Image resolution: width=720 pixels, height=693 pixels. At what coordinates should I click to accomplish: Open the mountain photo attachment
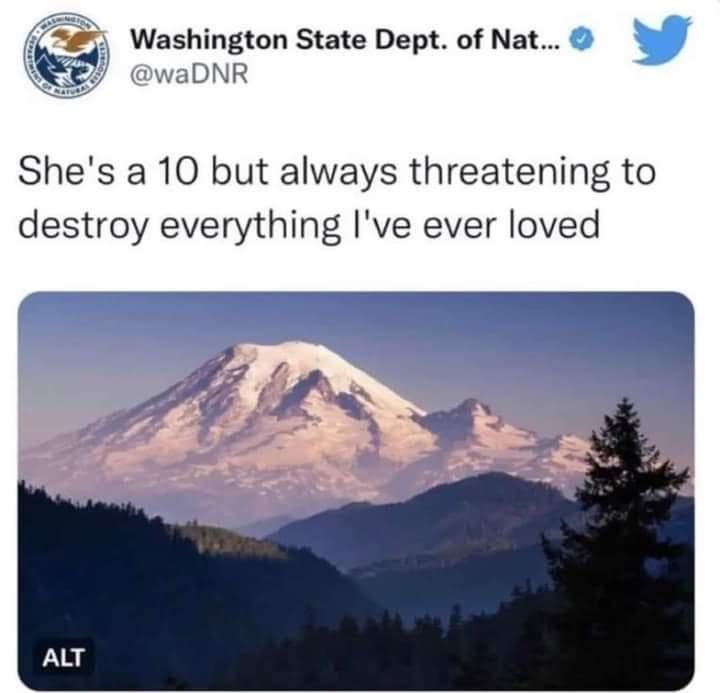coord(356,490)
